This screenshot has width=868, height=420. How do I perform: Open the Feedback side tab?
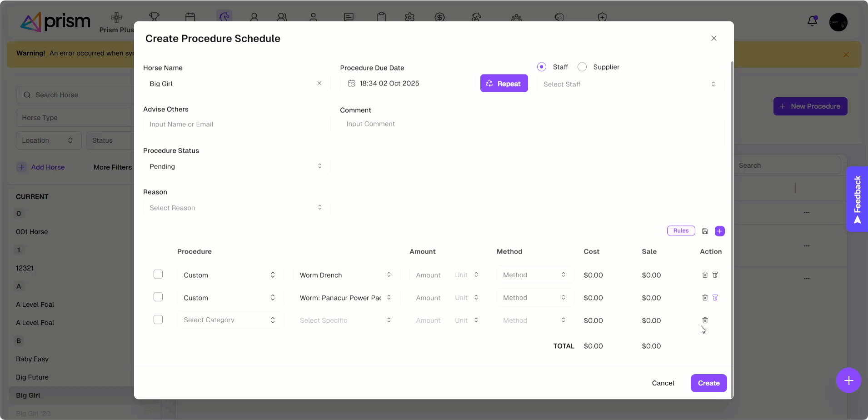[857, 199]
